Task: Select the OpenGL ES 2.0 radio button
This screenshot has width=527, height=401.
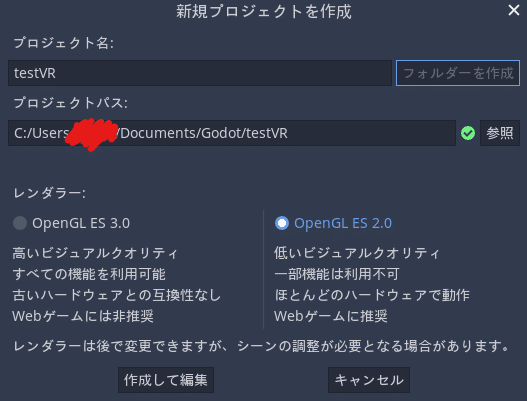Action: click(282, 223)
